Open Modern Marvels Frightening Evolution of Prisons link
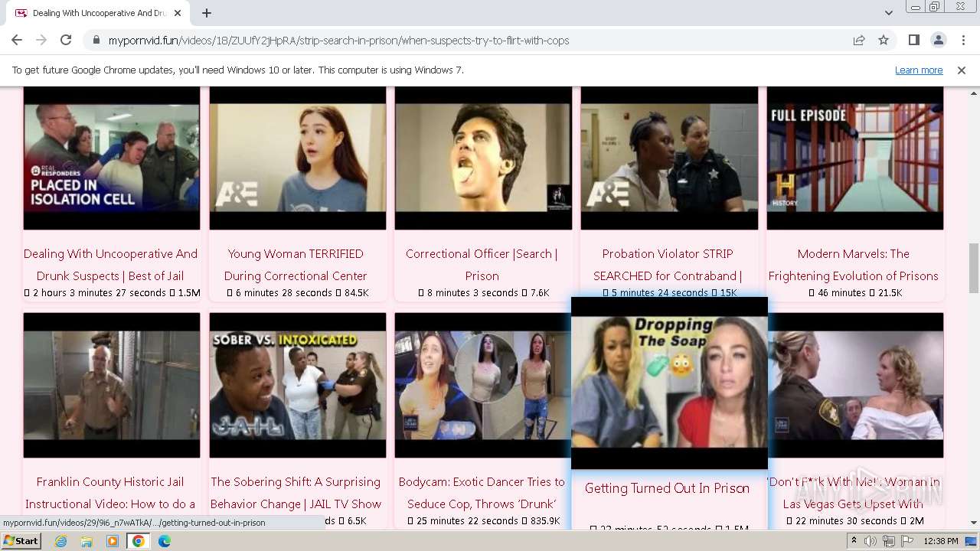This screenshot has height=551, width=980. pos(854,265)
